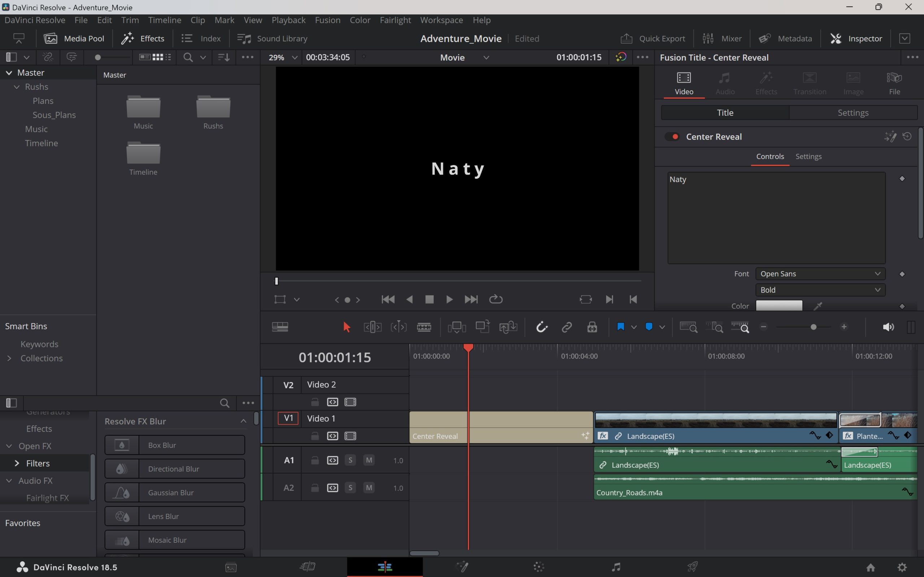This screenshot has height=577, width=924.
Task: Open the Bold font style dropdown
Action: click(820, 290)
